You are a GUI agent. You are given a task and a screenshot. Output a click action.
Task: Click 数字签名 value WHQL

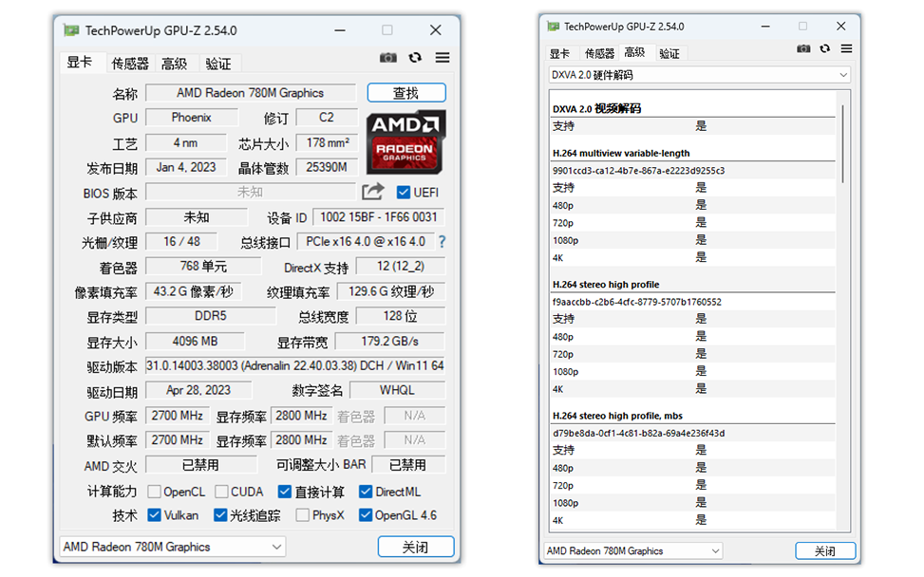pos(397,390)
